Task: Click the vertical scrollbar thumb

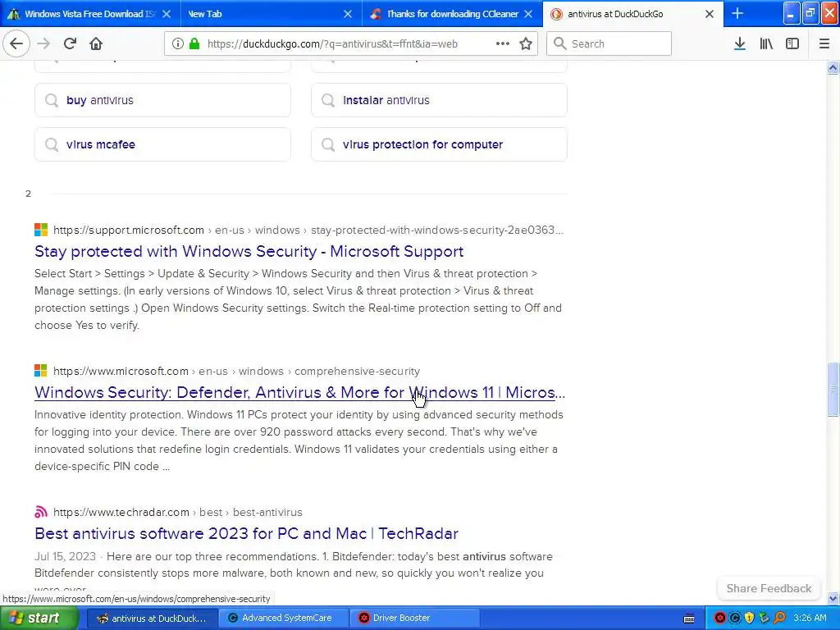Action: coord(833,390)
